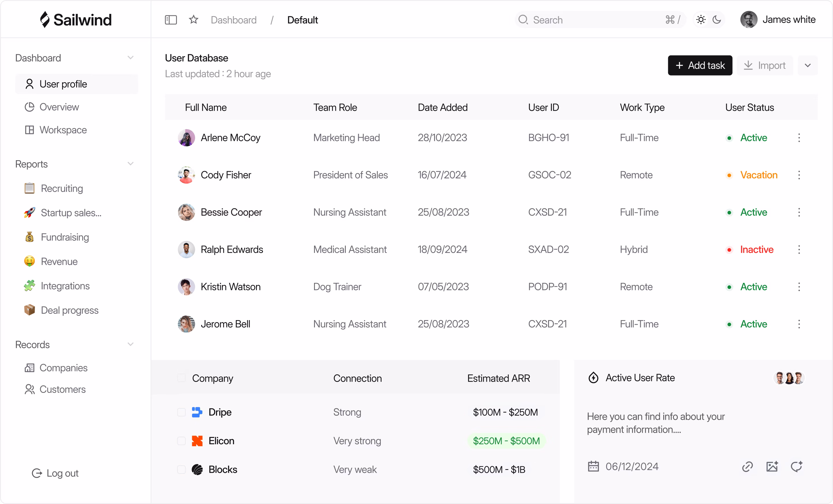Click the Workspace layout icon
Viewport: 833px width, 504px height.
pyautogui.click(x=29, y=130)
